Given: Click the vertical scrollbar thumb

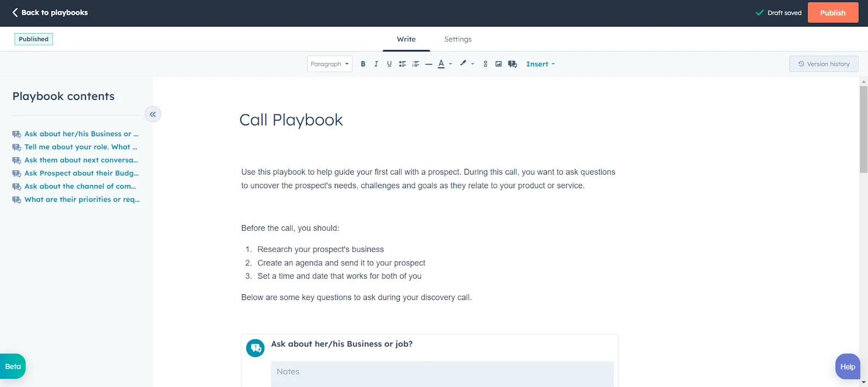Looking at the screenshot, I should [x=864, y=129].
